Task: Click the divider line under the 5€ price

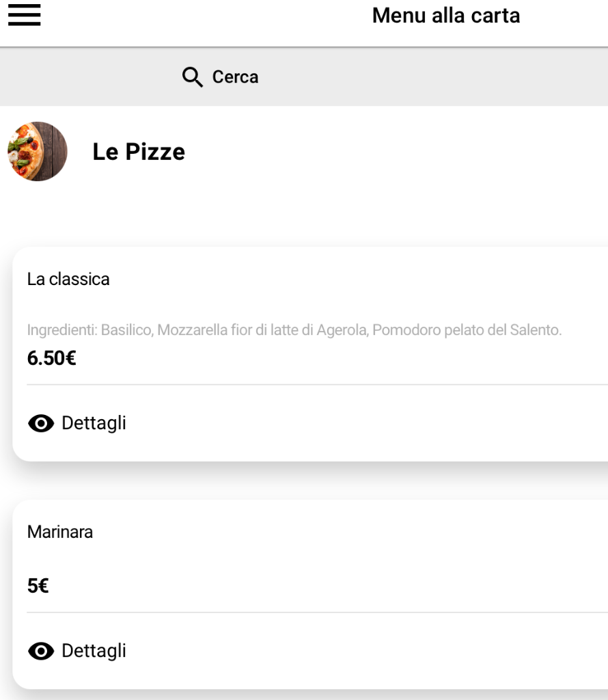Action: pos(317,612)
